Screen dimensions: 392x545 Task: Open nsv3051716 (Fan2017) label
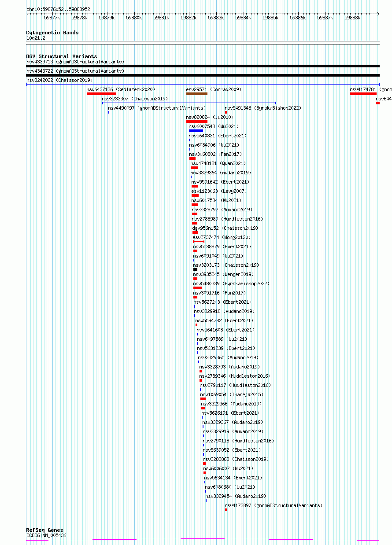click(219, 293)
